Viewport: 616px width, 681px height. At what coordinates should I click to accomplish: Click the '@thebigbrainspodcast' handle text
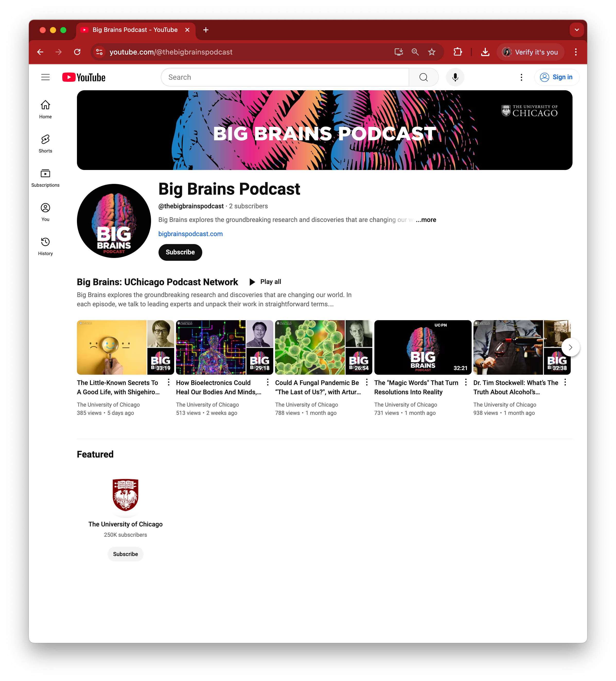point(191,207)
